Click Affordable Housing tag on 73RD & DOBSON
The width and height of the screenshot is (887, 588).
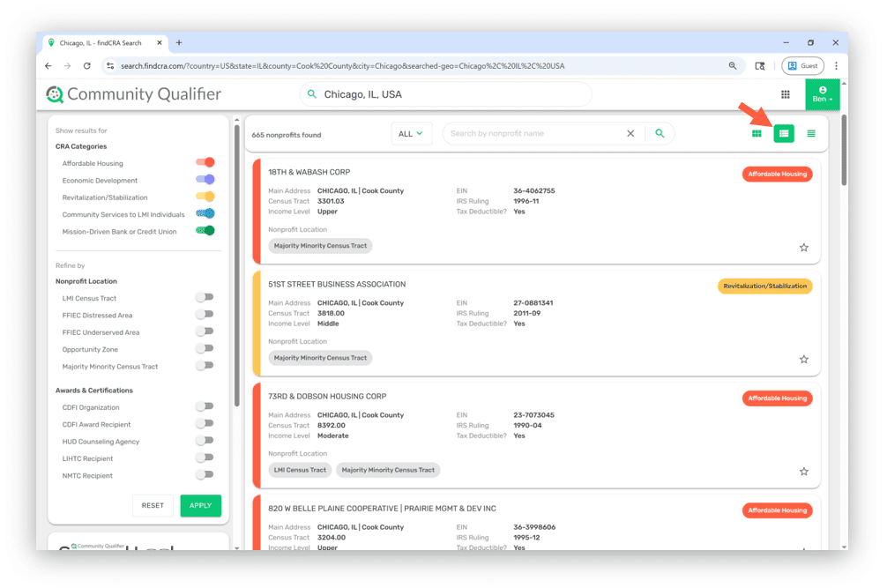tap(778, 398)
